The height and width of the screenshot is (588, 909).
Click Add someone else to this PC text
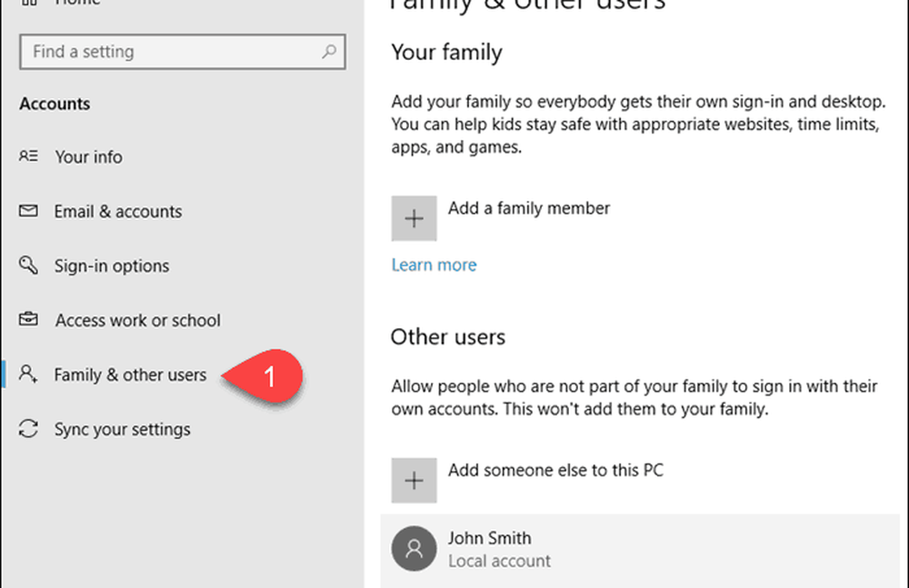pos(555,471)
